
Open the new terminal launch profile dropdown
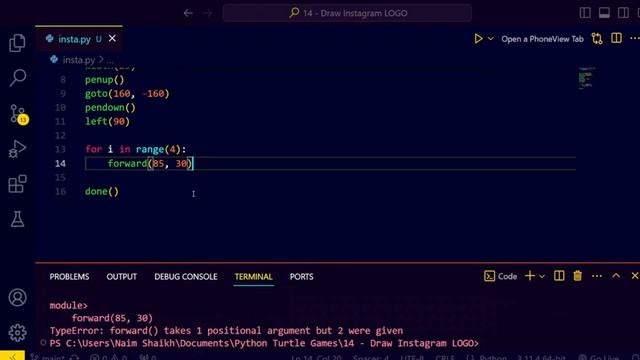[x=542, y=276]
